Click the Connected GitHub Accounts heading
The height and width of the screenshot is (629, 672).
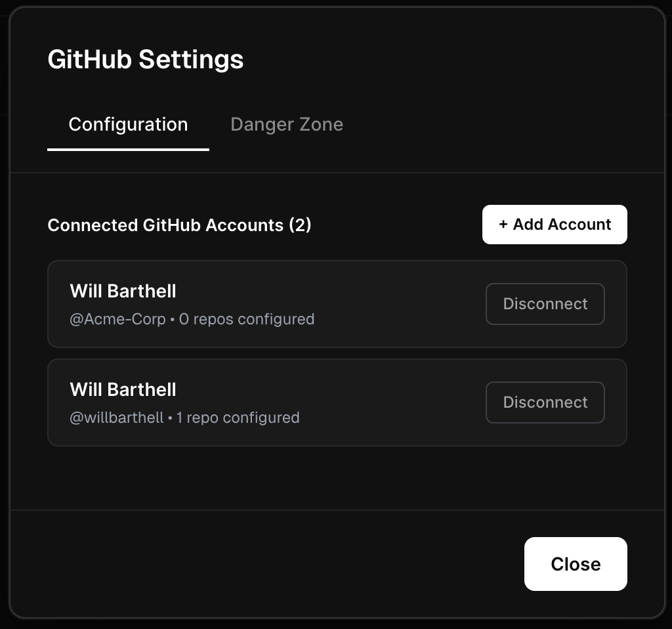click(x=179, y=225)
